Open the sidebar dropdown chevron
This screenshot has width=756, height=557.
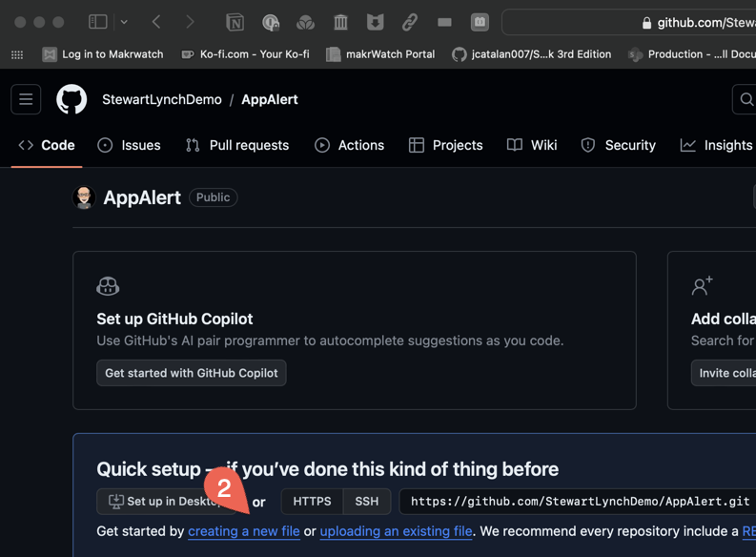pos(124,22)
